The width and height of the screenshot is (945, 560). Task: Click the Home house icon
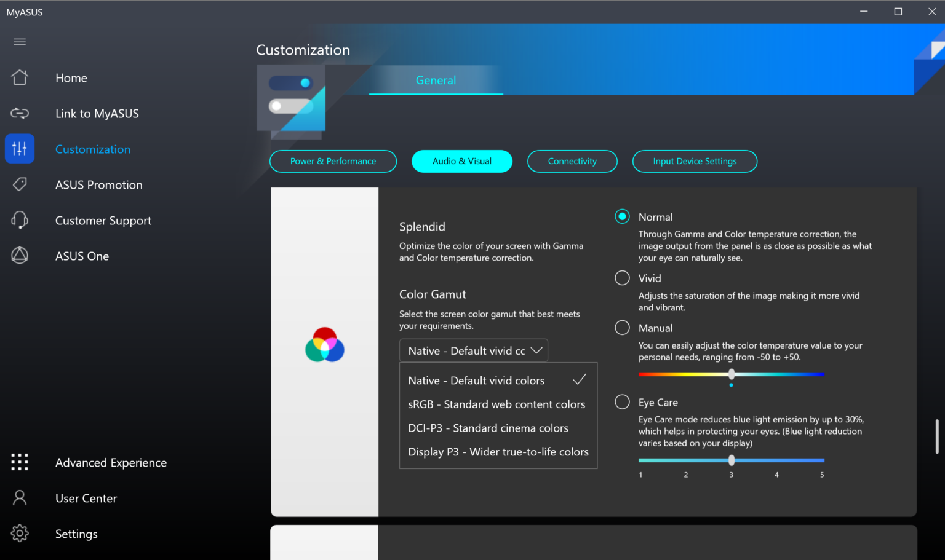coord(20,77)
